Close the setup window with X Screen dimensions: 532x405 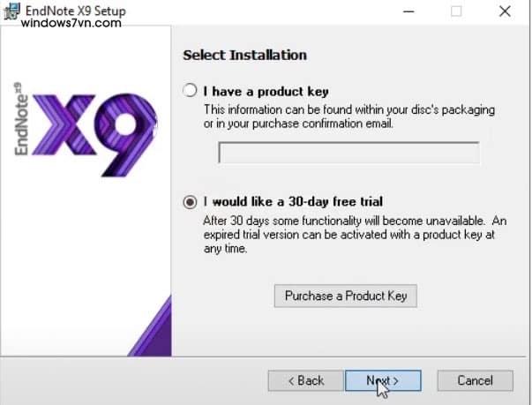pos(504,11)
